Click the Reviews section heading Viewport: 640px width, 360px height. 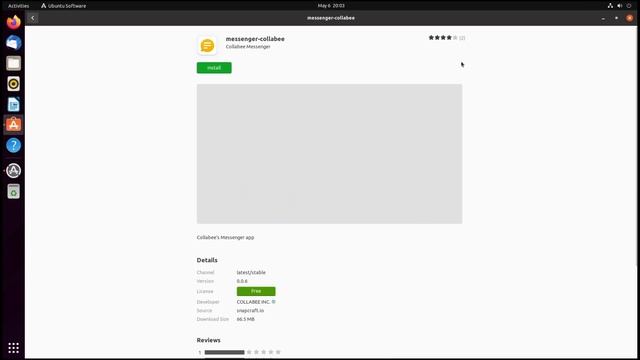click(209, 340)
